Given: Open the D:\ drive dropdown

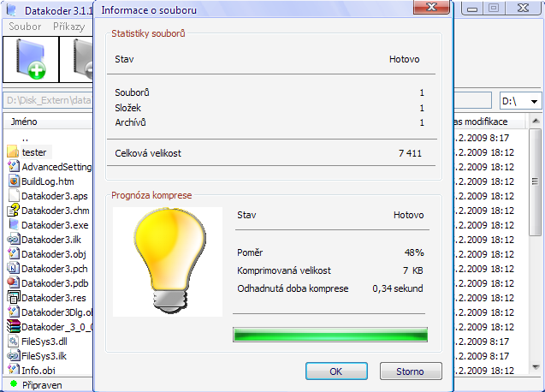Looking at the screenshot, I should (534, 102).
